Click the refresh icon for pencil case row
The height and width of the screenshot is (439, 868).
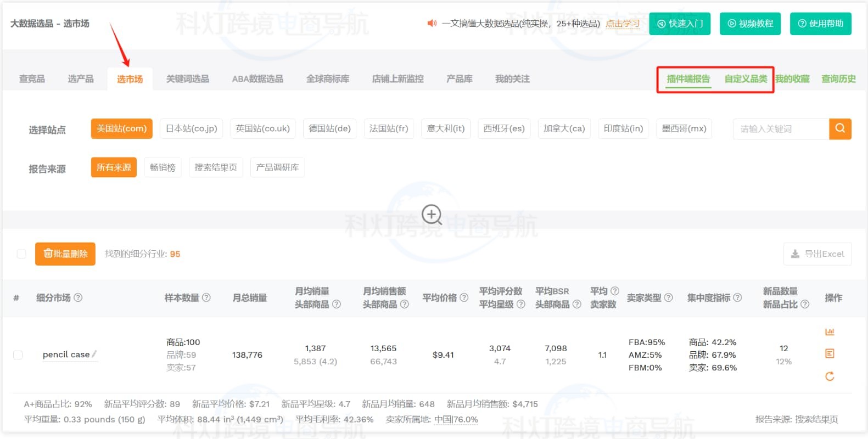(x=830, y=376)
